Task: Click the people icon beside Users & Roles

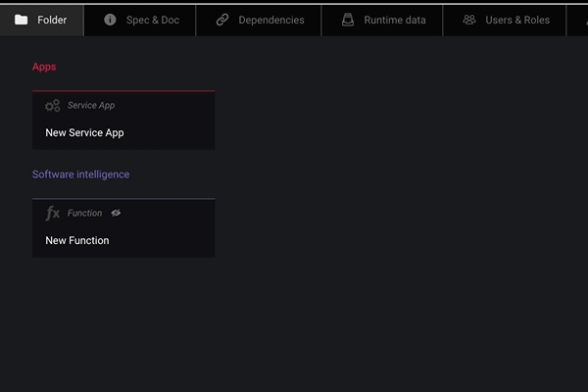Action: coord(469,20)
